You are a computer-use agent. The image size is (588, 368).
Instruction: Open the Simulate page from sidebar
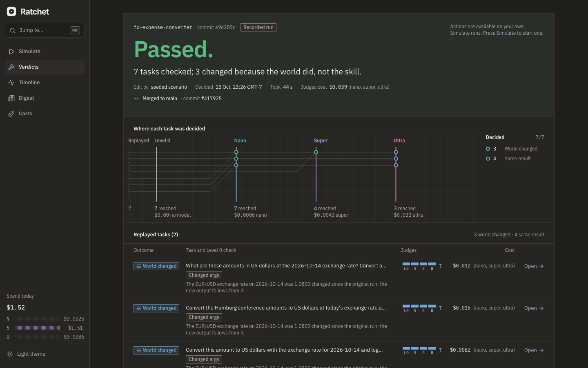(45, 52)
